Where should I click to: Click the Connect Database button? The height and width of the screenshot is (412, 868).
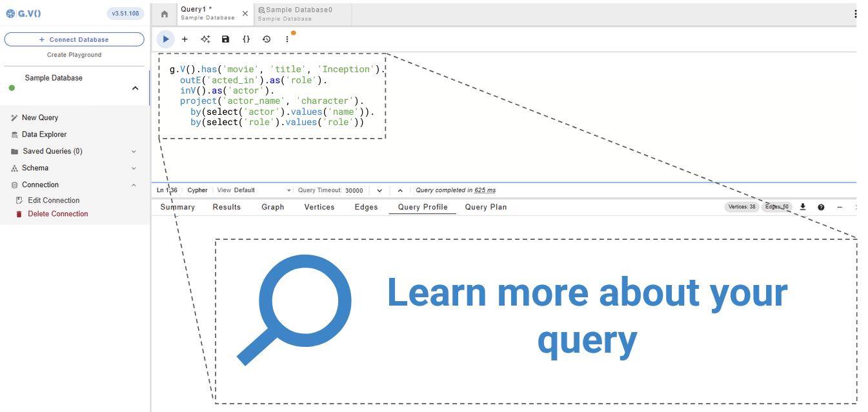[74, 39]
